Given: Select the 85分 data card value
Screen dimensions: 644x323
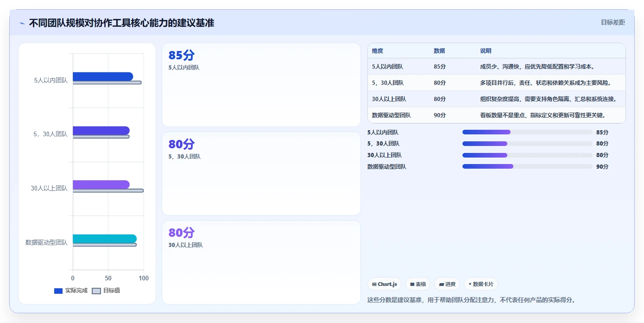Looking at the screenshot, I should tap(182, 55).
